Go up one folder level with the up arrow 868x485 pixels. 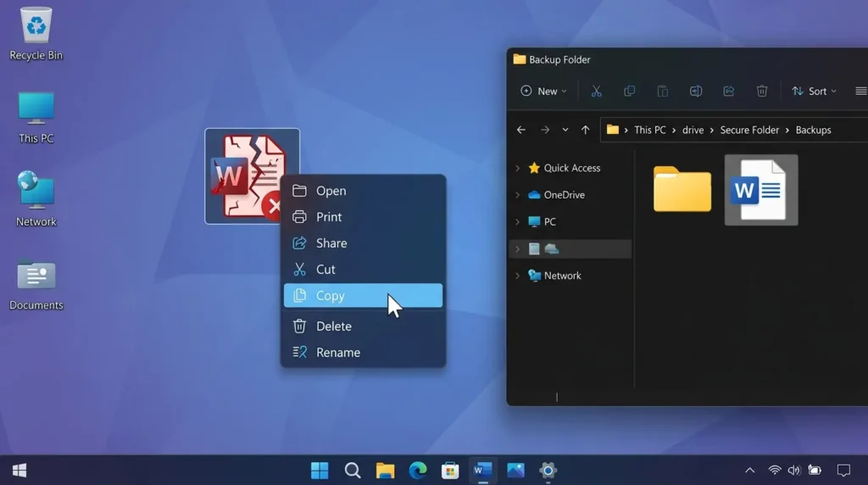(x=585, y=130)
